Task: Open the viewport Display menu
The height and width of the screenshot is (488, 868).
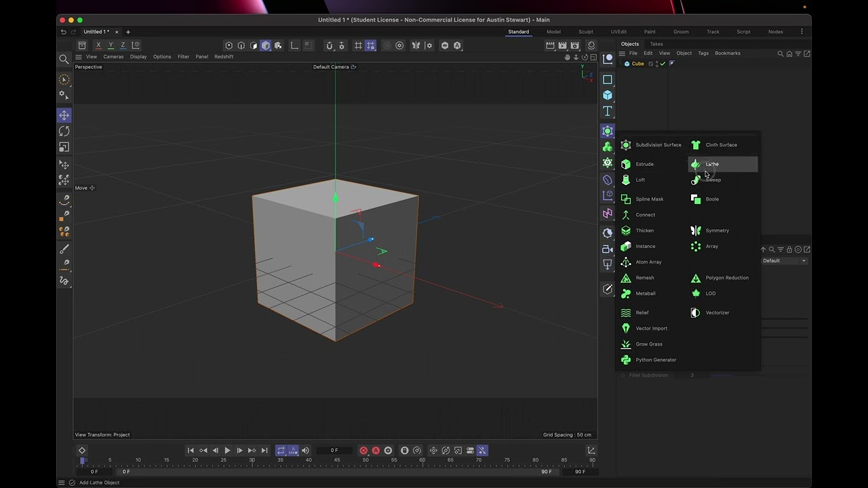Action: (138, 57)
